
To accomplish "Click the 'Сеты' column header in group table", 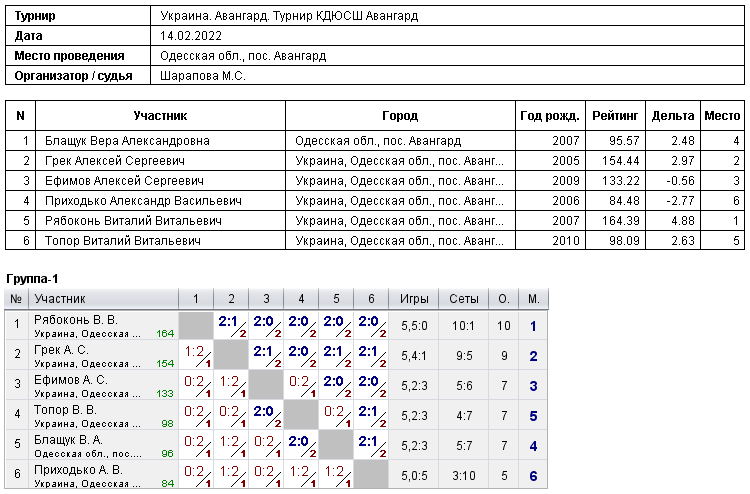I will [463, 299].
